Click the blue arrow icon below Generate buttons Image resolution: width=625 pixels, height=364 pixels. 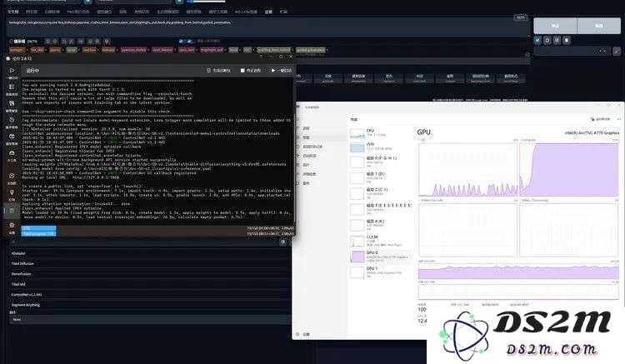(537, 40)
